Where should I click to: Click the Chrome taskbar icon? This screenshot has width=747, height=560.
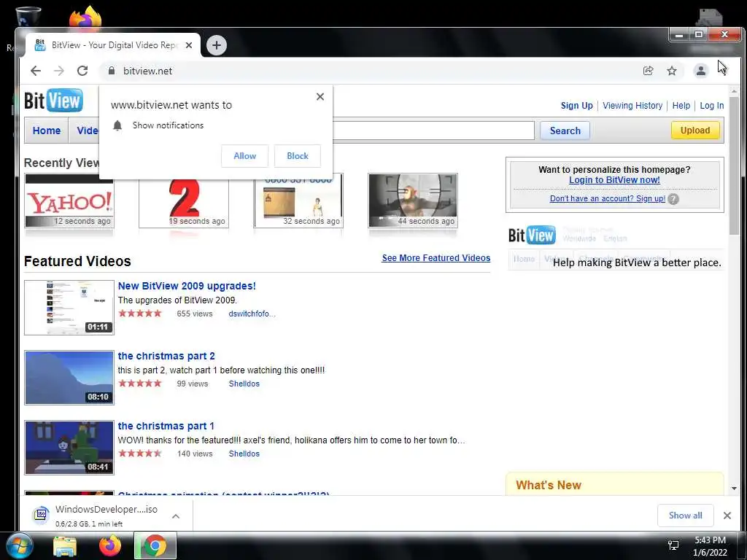(x=155, y=545)
